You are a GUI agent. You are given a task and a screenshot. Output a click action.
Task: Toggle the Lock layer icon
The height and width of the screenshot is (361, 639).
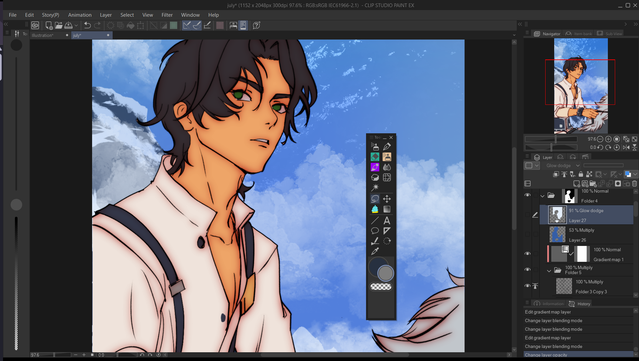581,174
